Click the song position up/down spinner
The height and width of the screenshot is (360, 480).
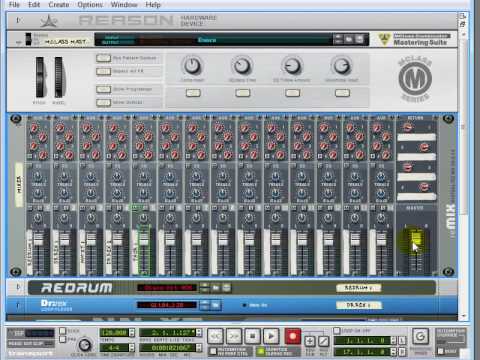click(199, 332)
